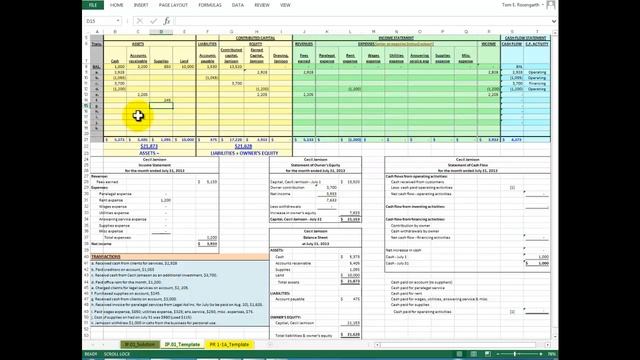
Task: Select row header 15
Action: pos(86,106)
